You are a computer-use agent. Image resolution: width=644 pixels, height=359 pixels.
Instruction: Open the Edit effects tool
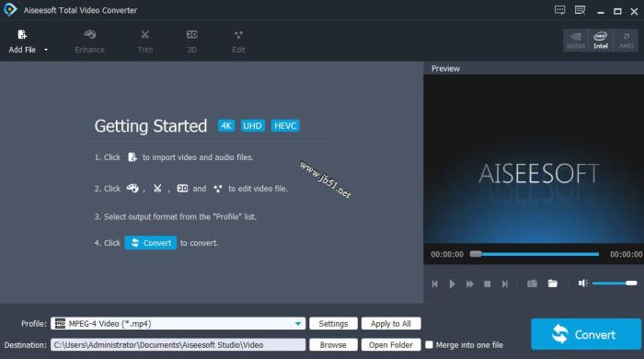[x=238, y=41]
